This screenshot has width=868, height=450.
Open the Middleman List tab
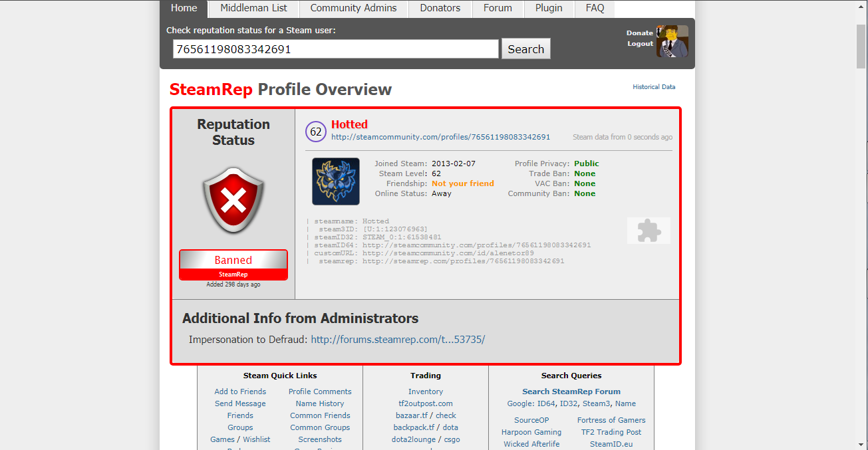pyautogui.click(x=254, y=8)
